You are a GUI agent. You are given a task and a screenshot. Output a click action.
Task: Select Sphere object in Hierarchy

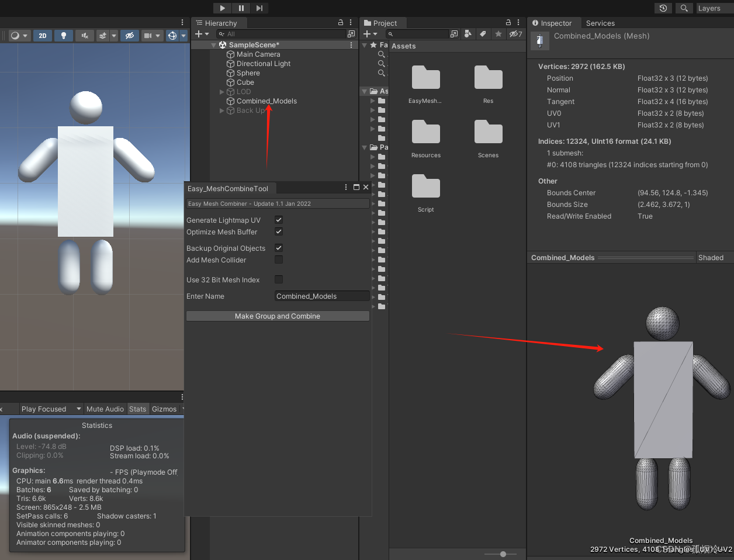(248, 73)
